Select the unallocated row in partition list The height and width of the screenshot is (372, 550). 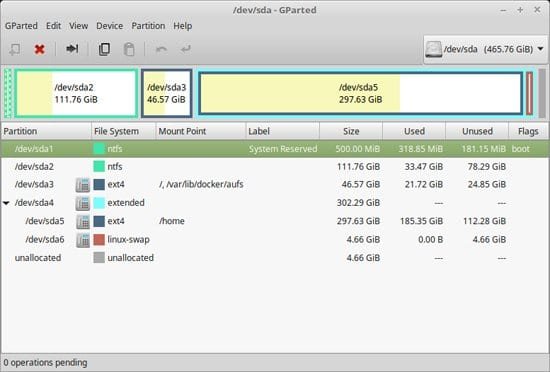pyautogui.click(x=275, y=258)
